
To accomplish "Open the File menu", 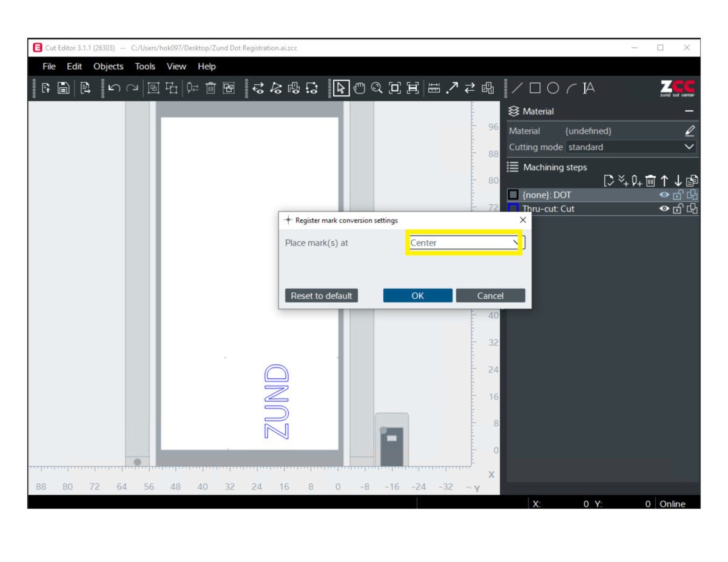I will point(49,67).
